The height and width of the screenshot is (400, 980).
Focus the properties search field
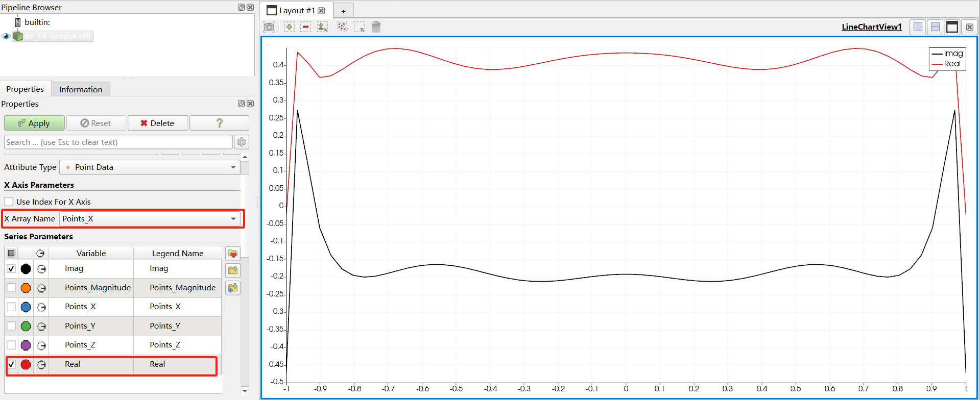pos(118,142)
